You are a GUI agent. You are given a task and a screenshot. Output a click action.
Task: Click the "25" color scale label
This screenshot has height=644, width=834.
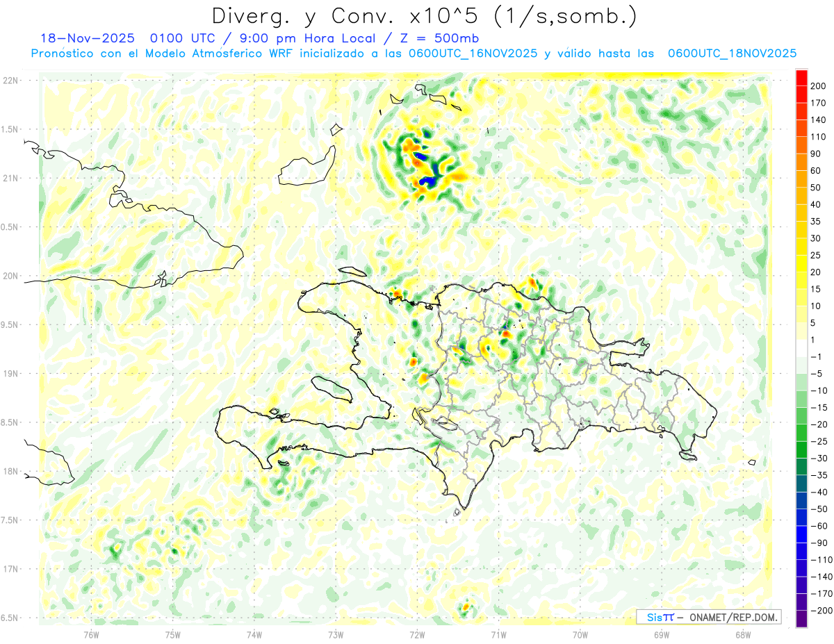tap(816, 255)
